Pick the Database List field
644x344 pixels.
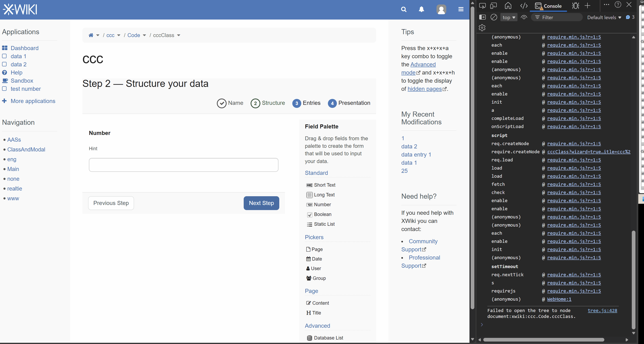click(x=328, y=338)
